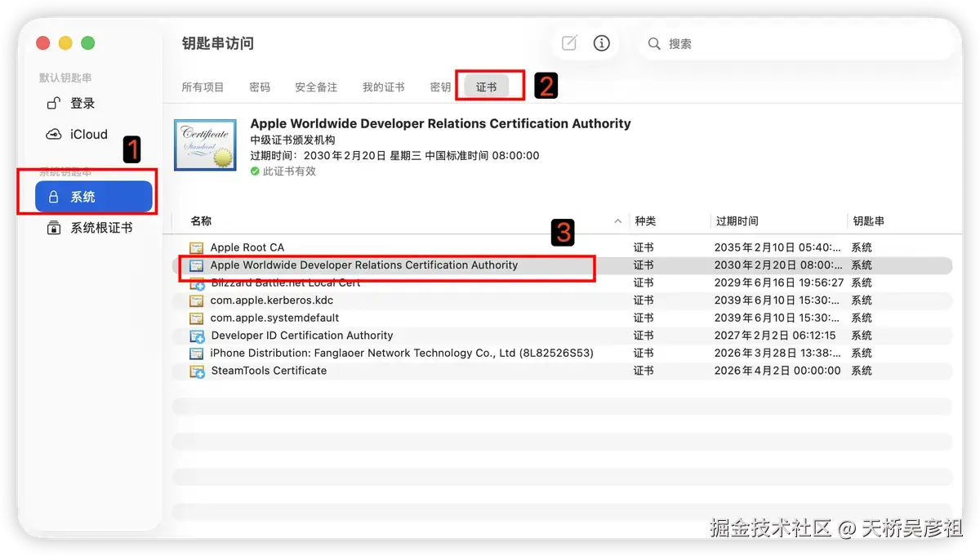Select the com.apple.kerberos.kdc row
The width and height of the screenshot is (980, 556).
point(562,300)
